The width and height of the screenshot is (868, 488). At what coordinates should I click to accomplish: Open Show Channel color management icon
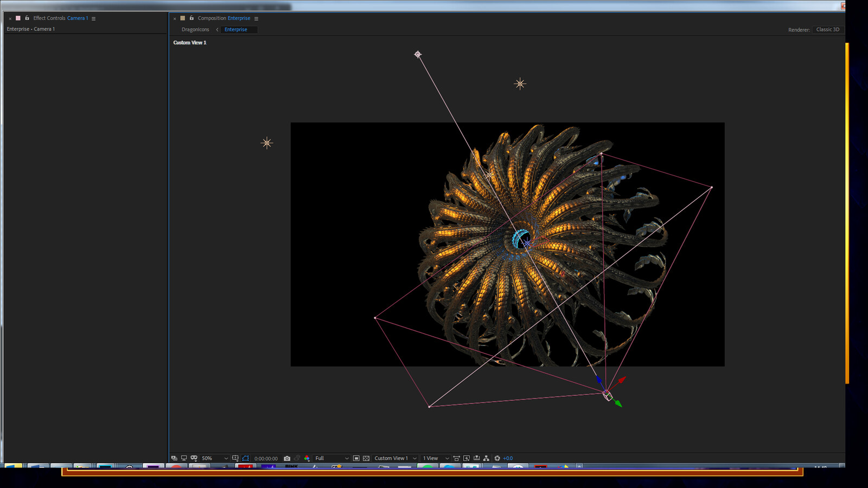[307, 458]
